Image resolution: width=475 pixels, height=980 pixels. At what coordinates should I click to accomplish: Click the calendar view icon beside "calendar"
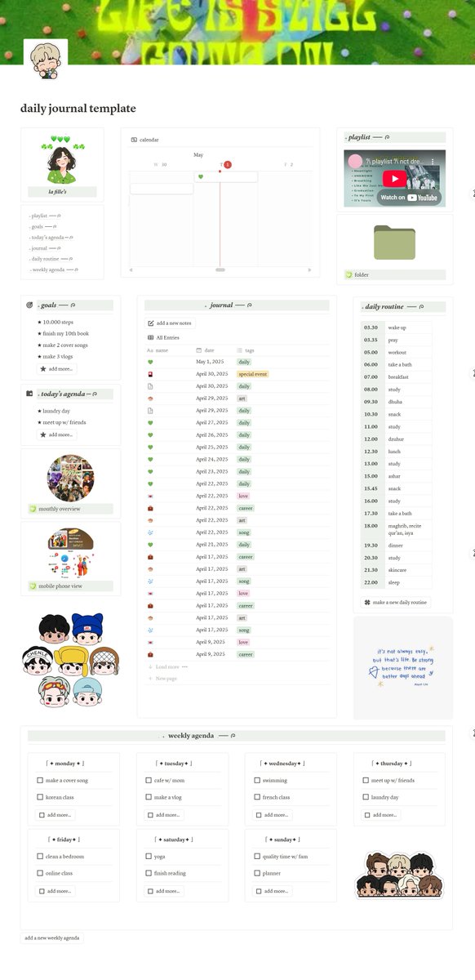tap(134, 140)
